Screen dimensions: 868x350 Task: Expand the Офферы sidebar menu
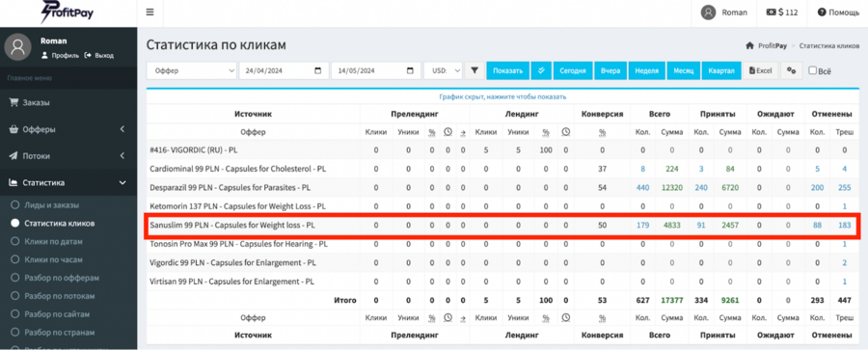pyautogui.click(x=68, y=129)
